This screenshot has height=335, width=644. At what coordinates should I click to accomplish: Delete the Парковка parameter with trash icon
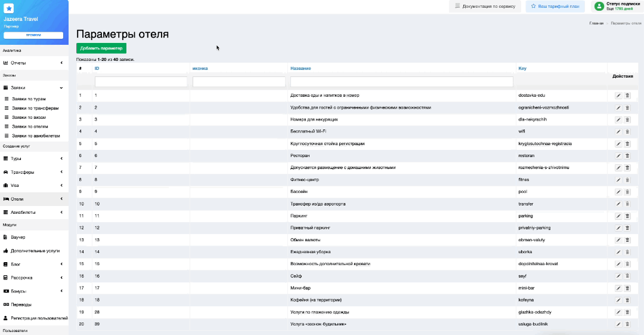pyautogui.click(x=627, y=216)
